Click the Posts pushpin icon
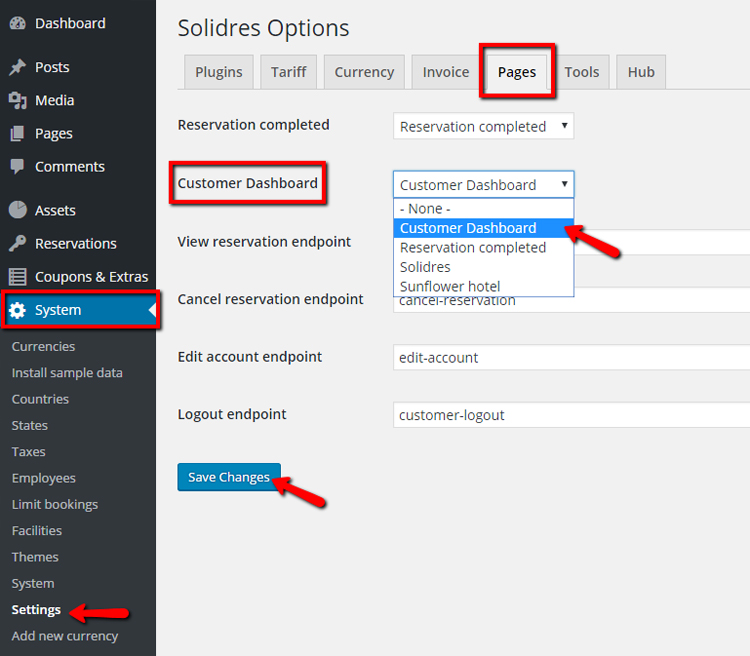Screen dimensions: 750x656 18,67
